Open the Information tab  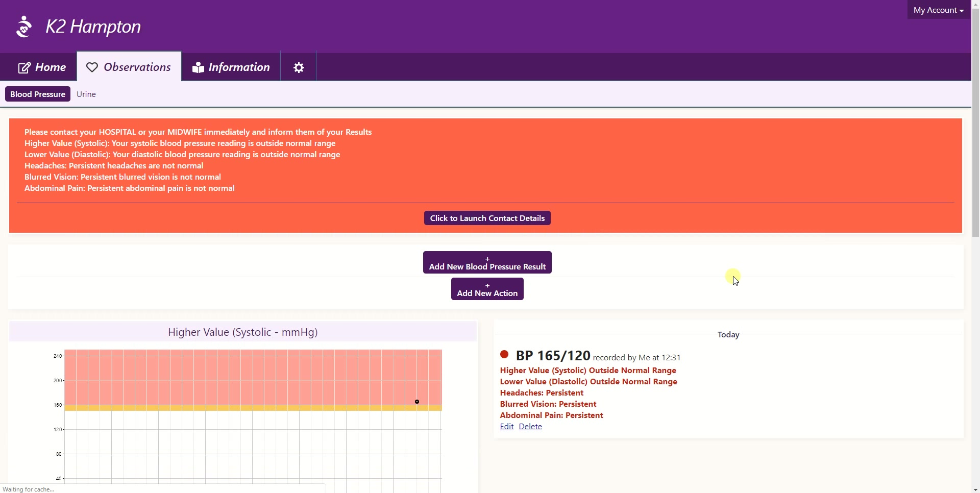coord(231,67)
